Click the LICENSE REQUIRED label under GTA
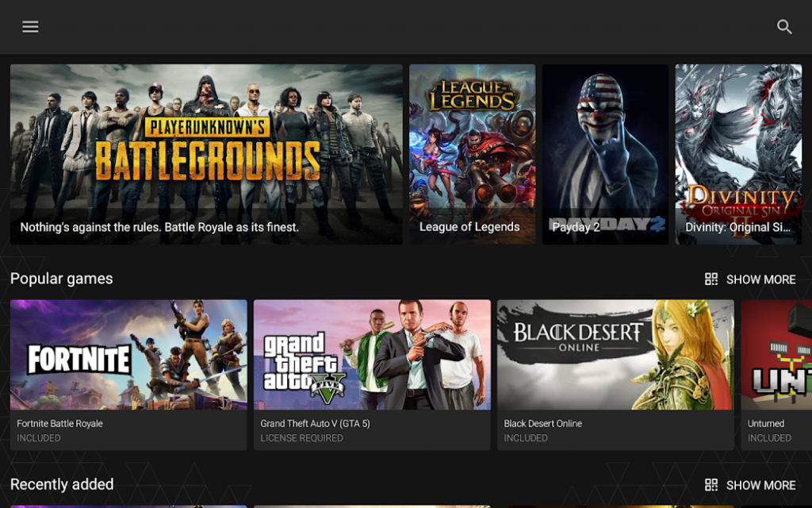Viewport: 812px width, 508px height. [x=301, y=438]
